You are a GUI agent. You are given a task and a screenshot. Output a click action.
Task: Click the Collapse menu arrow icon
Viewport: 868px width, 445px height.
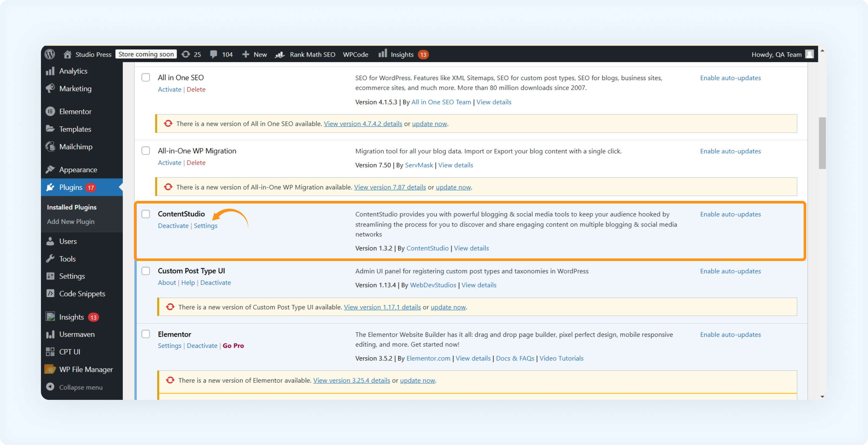[x=50, y=387]
